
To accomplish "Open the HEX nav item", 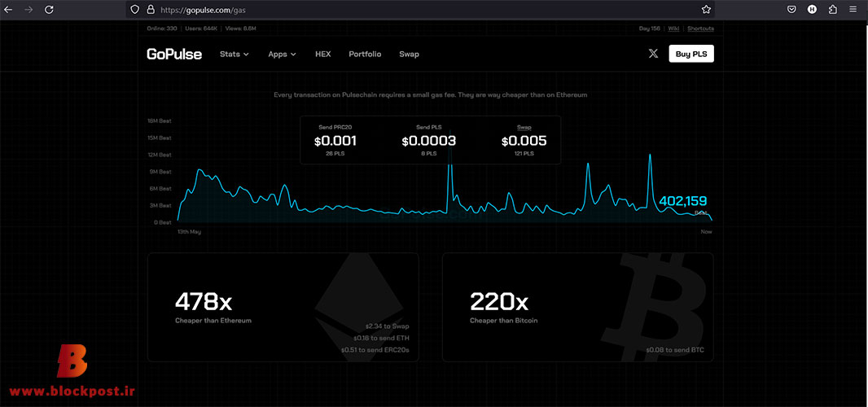I will [x=322, y=55].
